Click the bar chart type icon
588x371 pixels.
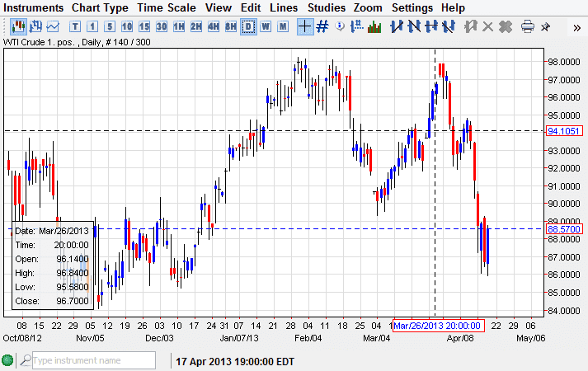(x=35, y=26)
